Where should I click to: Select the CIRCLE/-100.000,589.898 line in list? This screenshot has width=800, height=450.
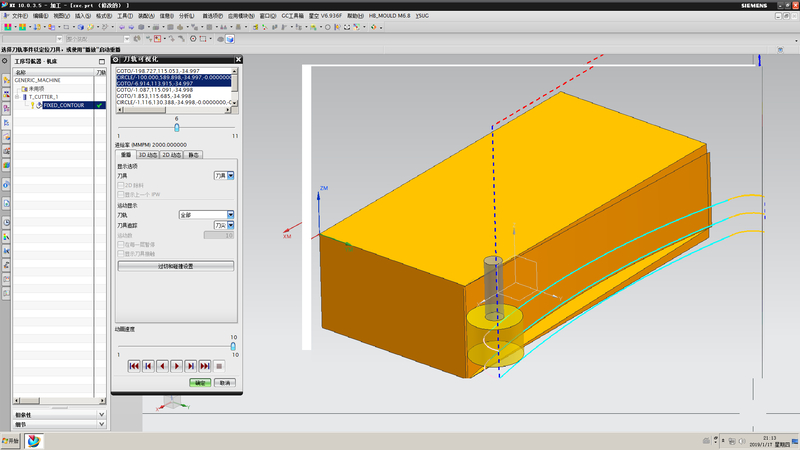tap(173, 77)
